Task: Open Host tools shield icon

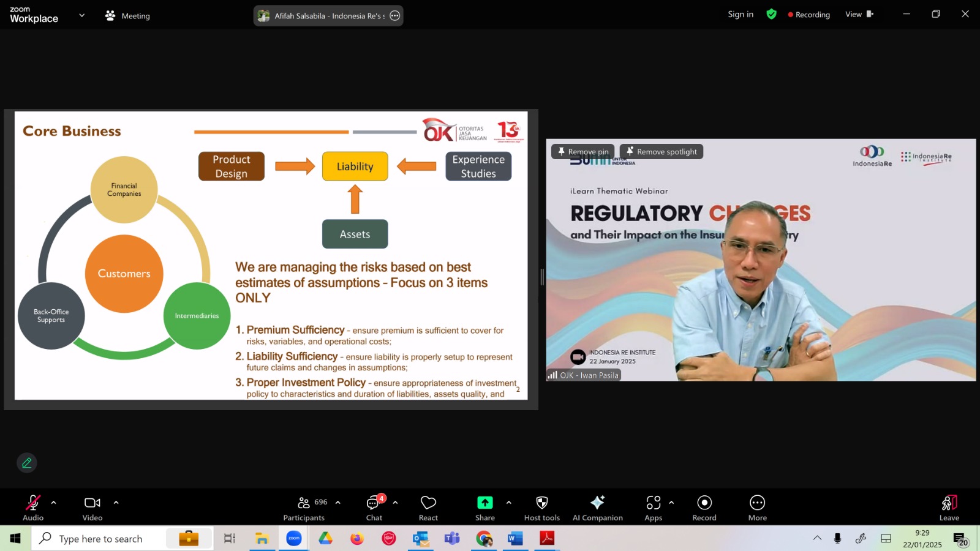Action: (x=542, y=503)
